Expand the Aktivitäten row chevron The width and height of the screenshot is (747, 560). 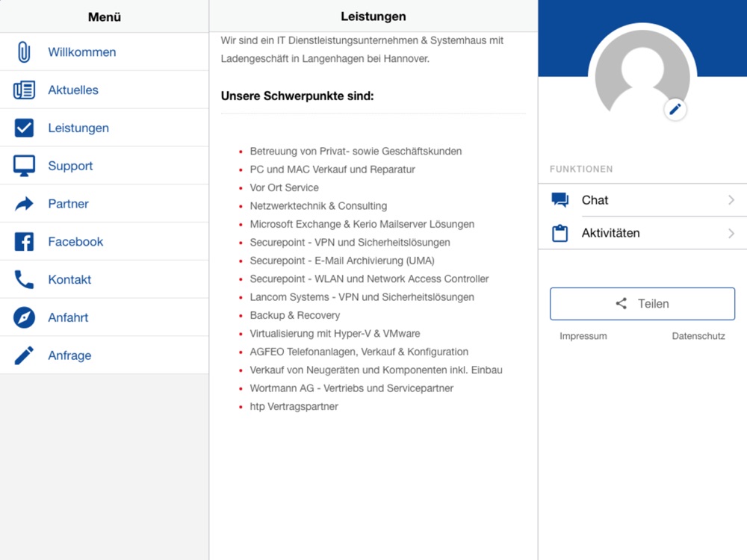[x=731, y=233]
